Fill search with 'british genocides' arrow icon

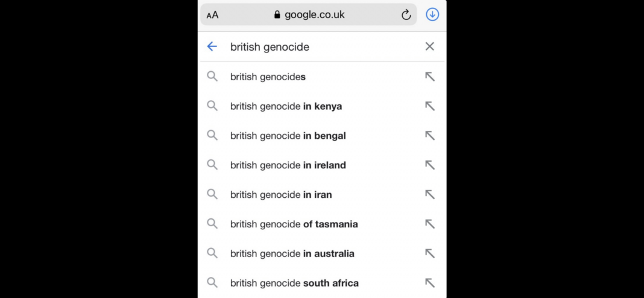429,77
